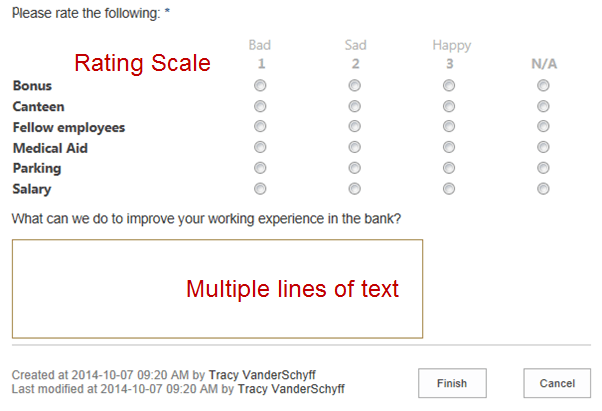The width and height of the screenshot is (602, 411).
Task: Select Bad (1) for Fellow employees
Action: pyautogui.click(x=260, y=127)
